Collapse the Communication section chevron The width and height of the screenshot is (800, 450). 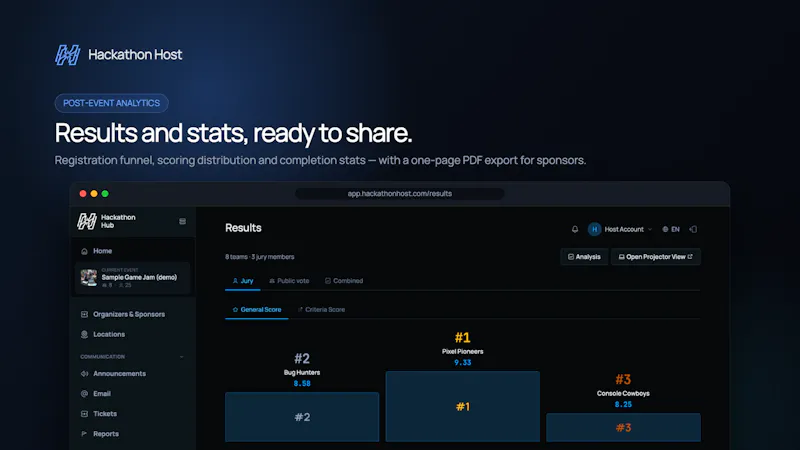[x=182, y=357]
